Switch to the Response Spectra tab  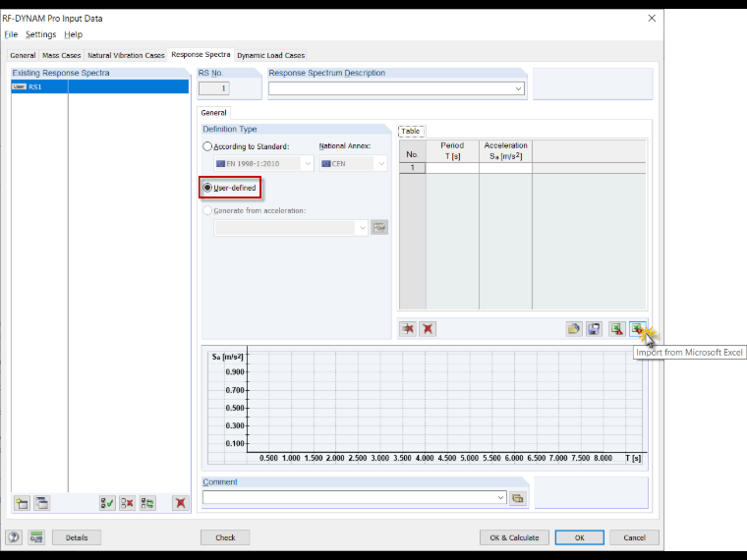201,54
